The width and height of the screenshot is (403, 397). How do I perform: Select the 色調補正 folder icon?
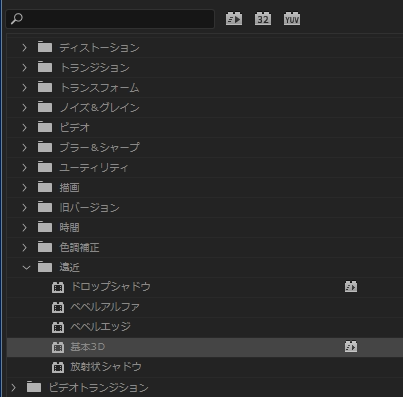[x=45, y=247]
